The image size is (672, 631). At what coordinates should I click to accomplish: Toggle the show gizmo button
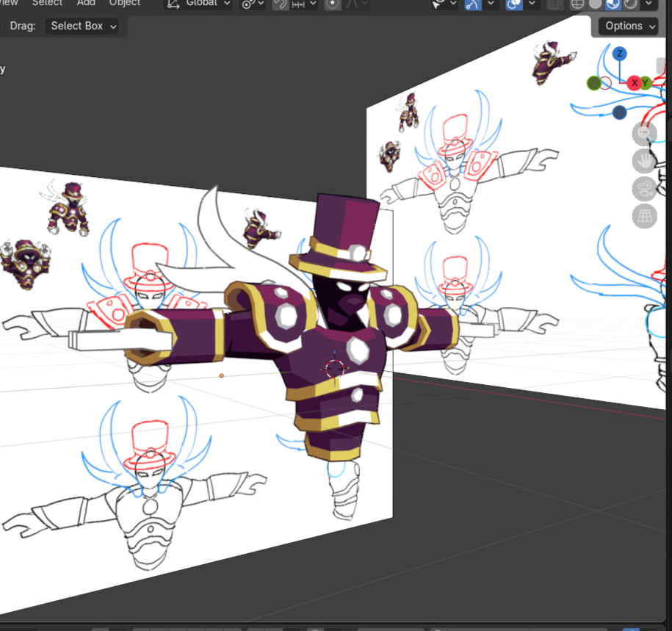(x=473, y=3)
